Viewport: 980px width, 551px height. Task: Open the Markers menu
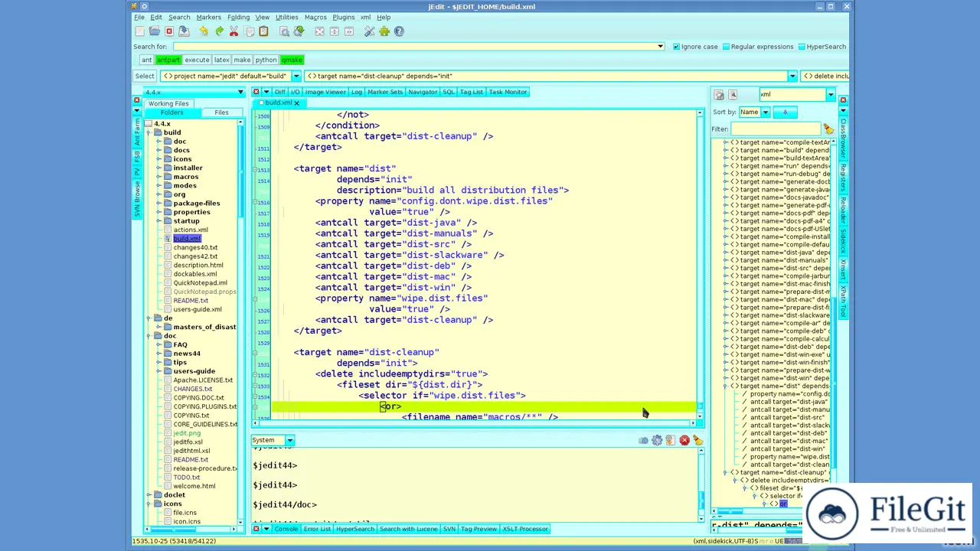tap(208, 17)
